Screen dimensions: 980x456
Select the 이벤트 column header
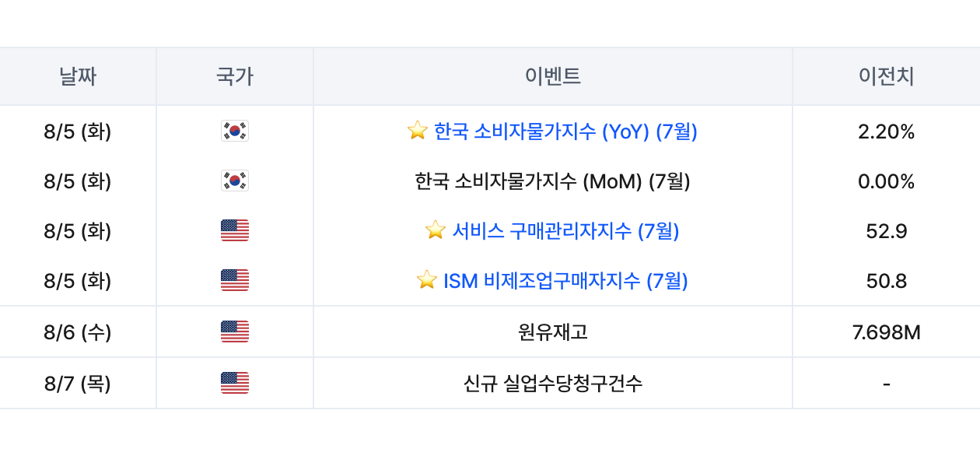pyautogui.click(x=553, y=76)
